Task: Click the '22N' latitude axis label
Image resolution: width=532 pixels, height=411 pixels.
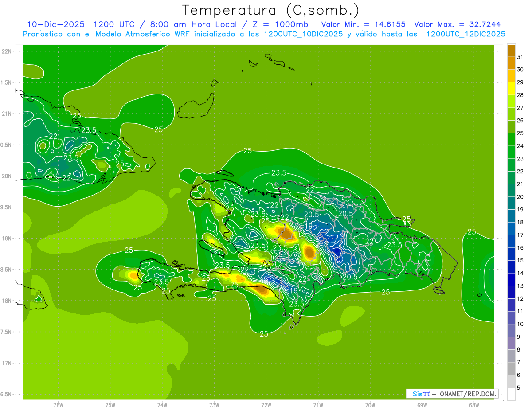Action: [6, 51]
